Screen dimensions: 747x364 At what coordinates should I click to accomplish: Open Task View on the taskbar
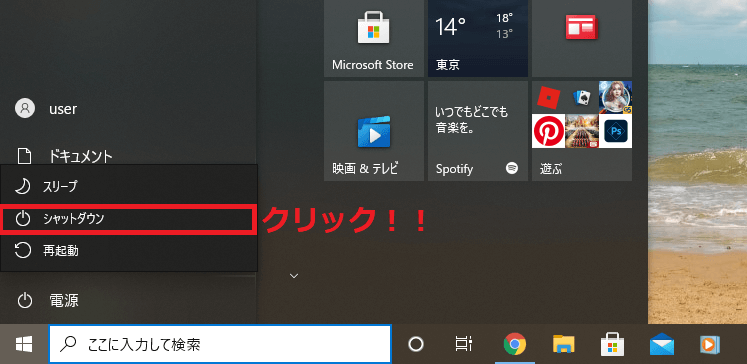point(464,344)
